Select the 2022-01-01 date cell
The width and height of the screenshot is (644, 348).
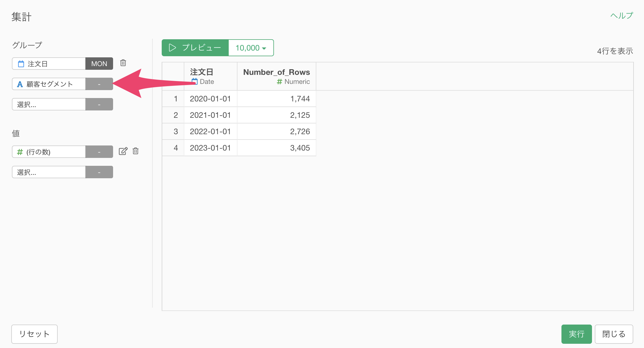(210, 131)
